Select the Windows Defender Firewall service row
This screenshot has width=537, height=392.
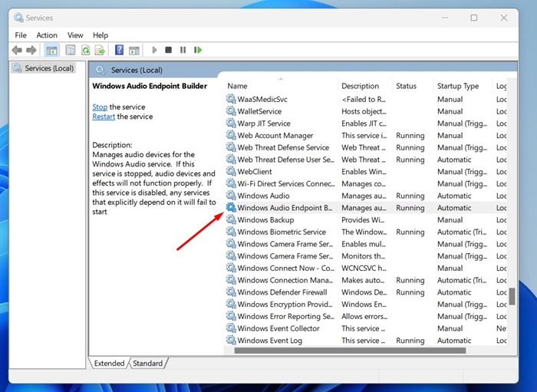coord(283,292)
